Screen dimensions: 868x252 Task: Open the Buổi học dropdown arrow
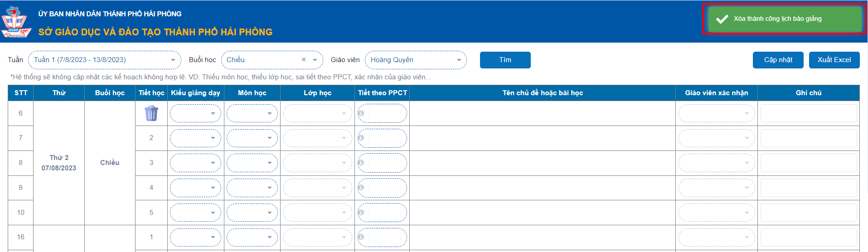click(x=315, y=60)
